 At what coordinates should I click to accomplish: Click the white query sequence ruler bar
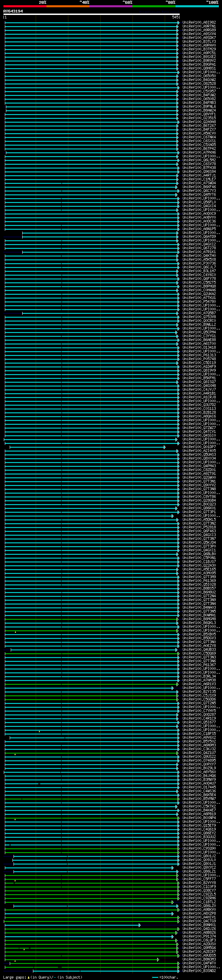coord(92,14)
